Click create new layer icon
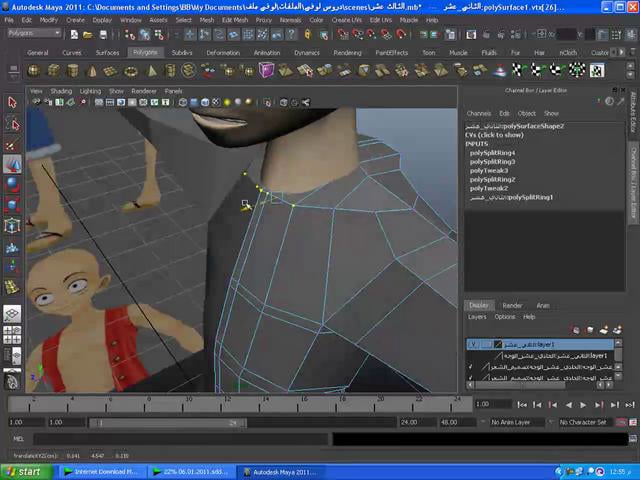 click(604, 330)
